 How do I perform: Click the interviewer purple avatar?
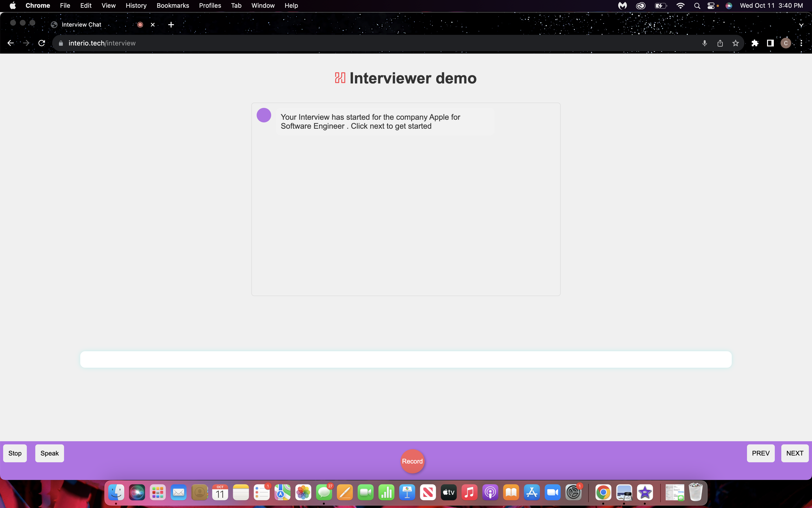pyautogui.click(x=264, y=115)
